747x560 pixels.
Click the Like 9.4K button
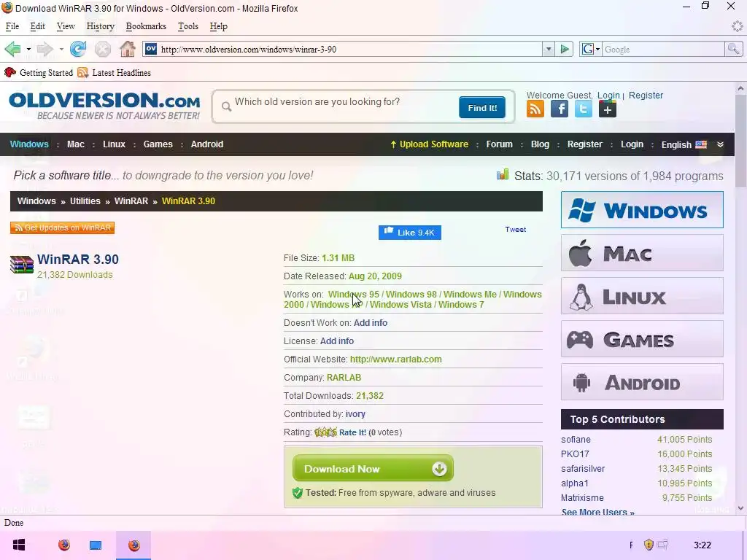coord(410,233)
